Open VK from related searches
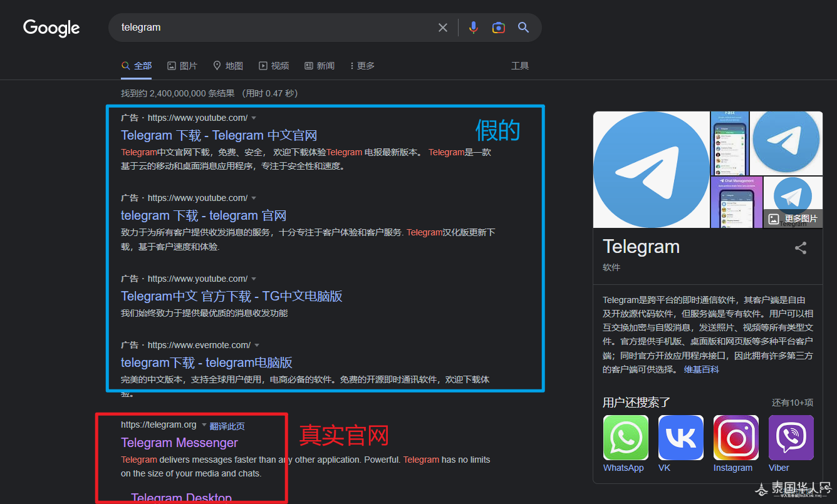The width and height of the screenshot is (837, 504). [x=680, y=438]
